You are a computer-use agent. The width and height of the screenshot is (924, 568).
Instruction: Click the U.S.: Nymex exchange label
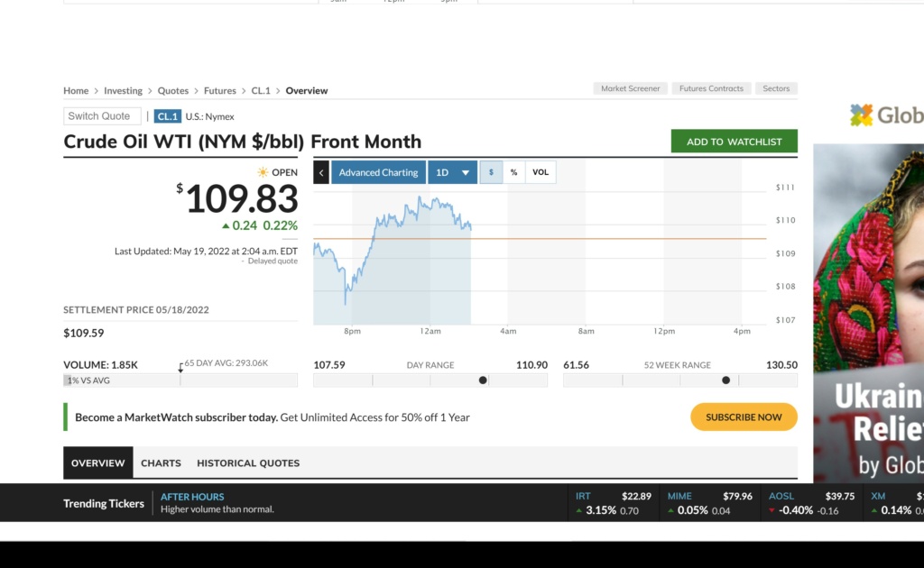point(209,116)
